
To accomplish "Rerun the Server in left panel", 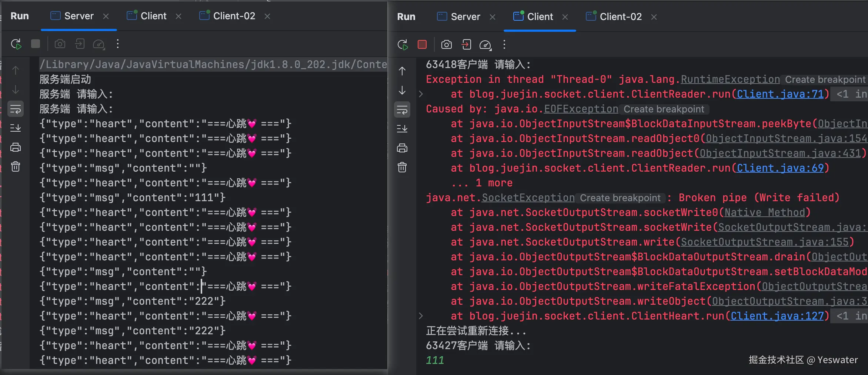I will pyautogui.click(x=16, y=44).
